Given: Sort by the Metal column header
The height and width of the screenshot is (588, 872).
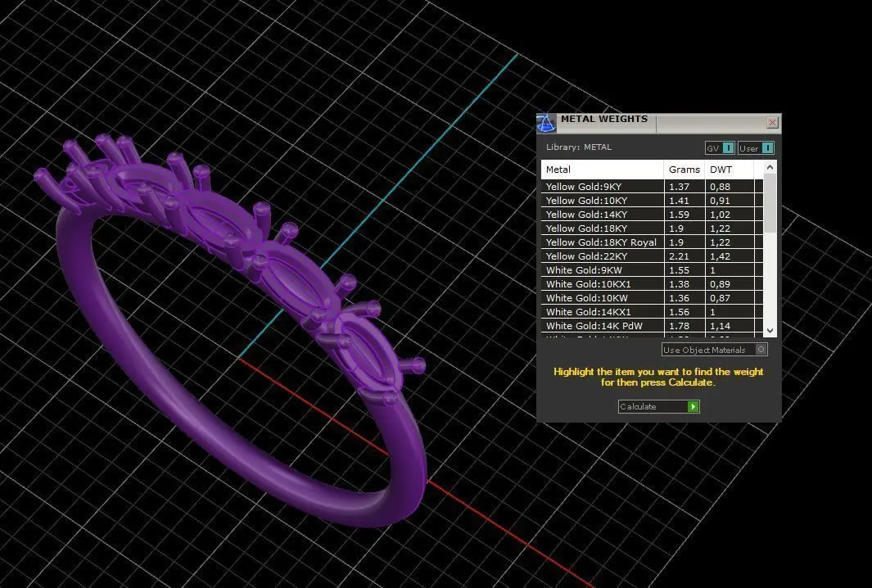Looking at the screenshot, I should [603, 170].
